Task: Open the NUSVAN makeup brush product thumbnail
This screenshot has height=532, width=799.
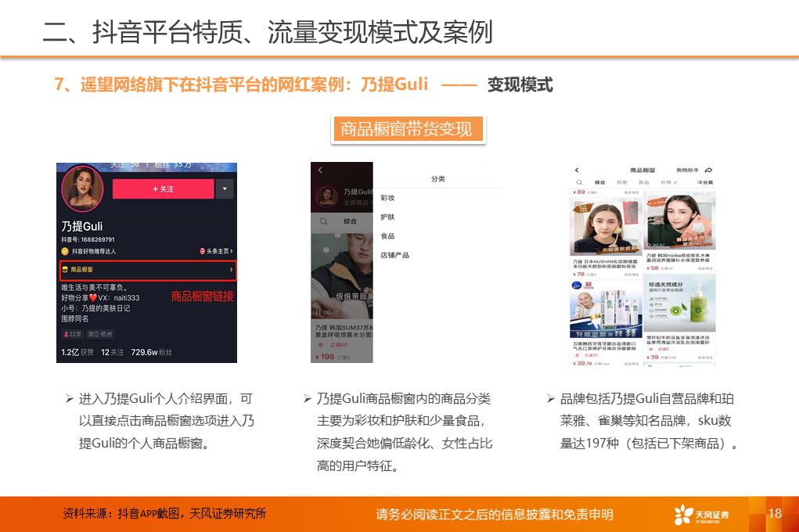Action: tap(606, 226)
